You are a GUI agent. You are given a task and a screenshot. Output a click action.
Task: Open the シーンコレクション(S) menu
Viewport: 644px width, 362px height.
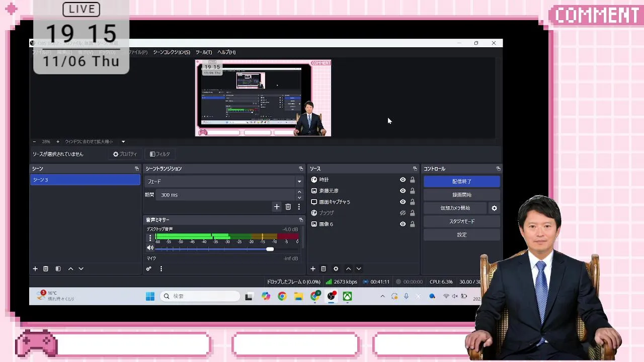tap(172, 52)
